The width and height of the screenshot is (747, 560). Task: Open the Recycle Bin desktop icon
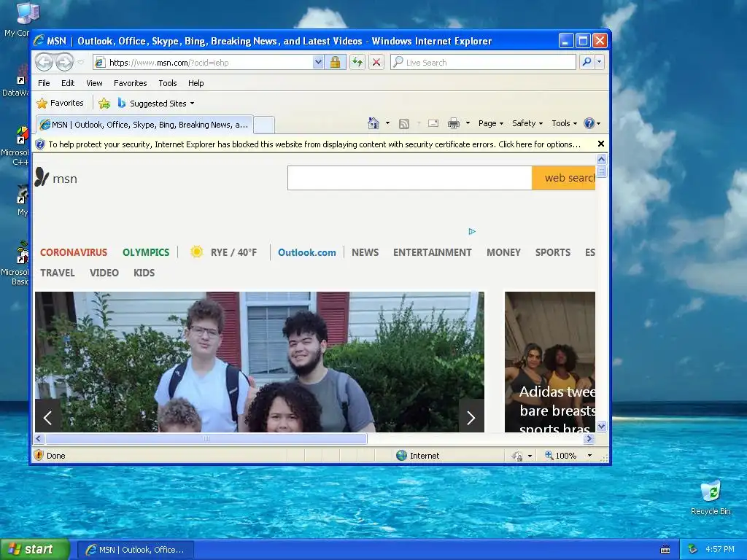711,498
